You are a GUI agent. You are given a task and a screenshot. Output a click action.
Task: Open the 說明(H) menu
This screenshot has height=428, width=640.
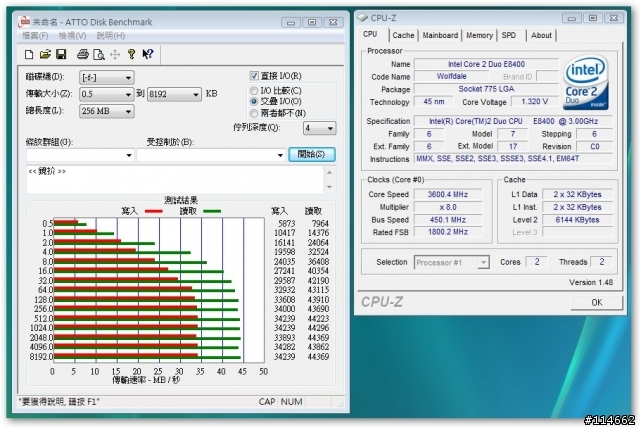(111, 36)
